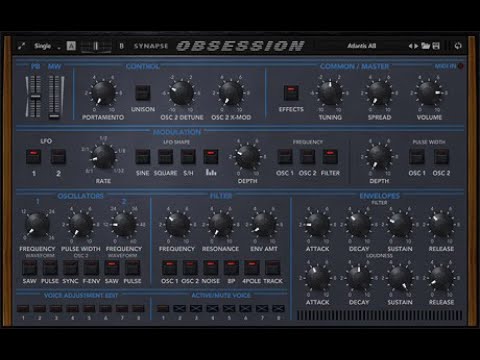Click the pulse width modulation Depth knob
The image size is (480, 360).
click(379, 157)
